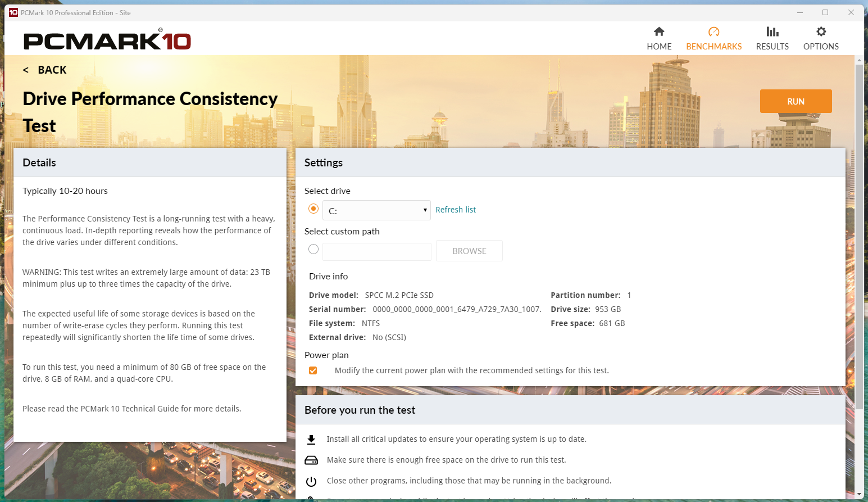Click the WARNING paragraph about 23 TB writes
868x502 pixels.
tap(146, 278)
